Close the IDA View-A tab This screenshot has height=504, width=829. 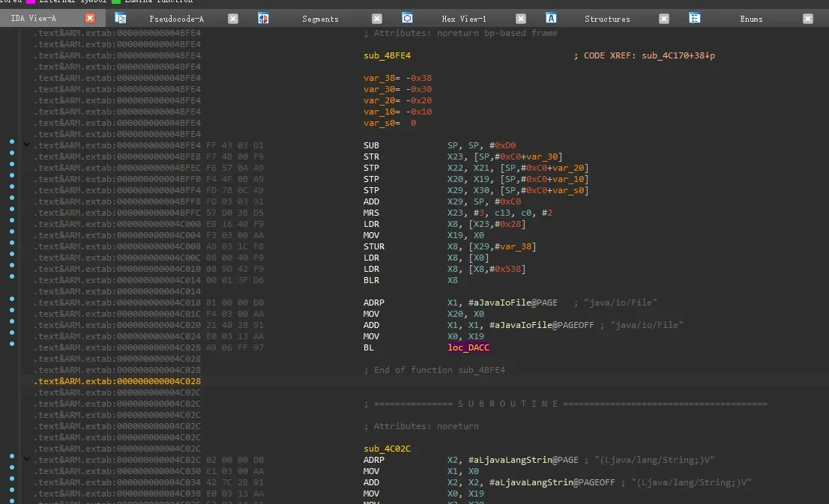click(x=90, y=18)
